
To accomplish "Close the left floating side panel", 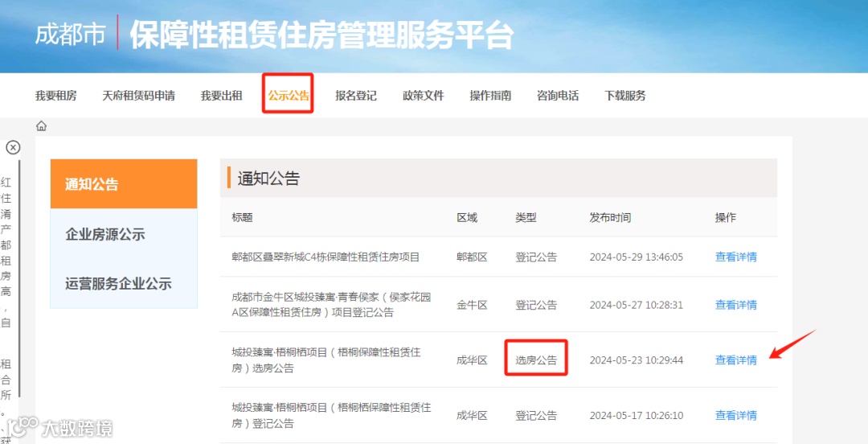I will [13, 147].
